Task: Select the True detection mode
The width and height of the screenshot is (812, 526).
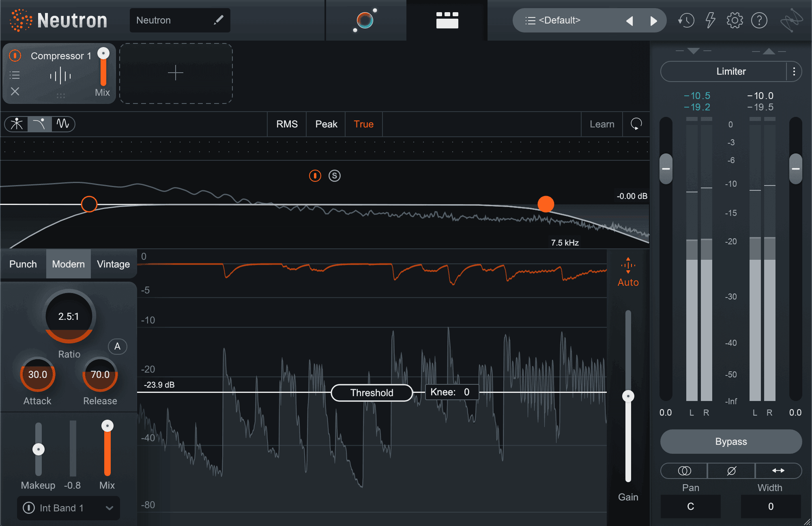Action: point(363,124)
